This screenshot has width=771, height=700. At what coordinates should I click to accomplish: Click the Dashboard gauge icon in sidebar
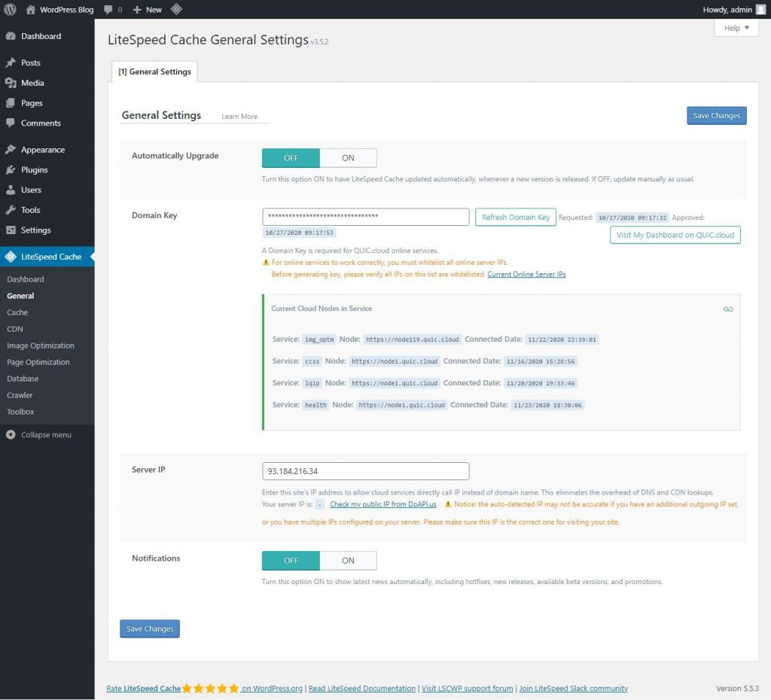tap(11, 36)
